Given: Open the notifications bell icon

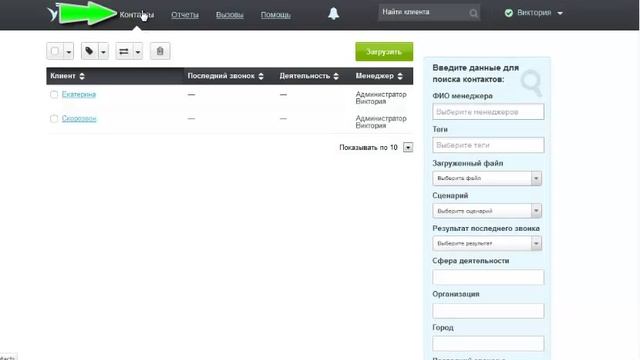Looking at the screenshot, I should tap(333, 13).
